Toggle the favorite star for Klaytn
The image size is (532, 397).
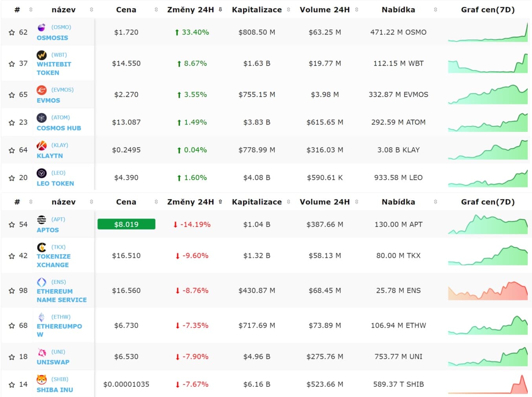click(x=12, y=150)
